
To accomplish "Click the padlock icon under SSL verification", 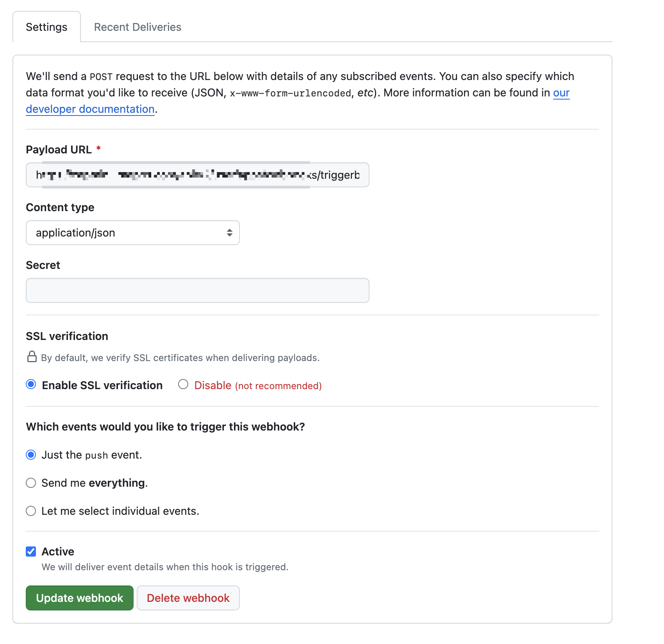I will (x=32, y=357).
